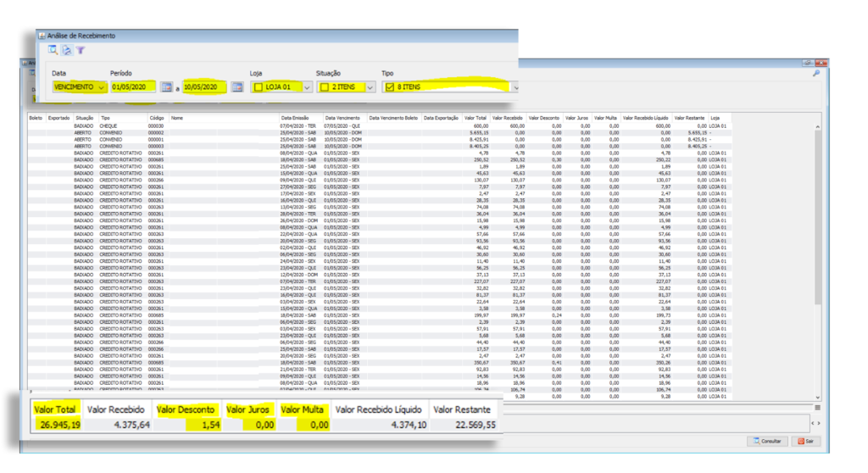
Task: Click the purple filter funnel icon
Action: pyautogui.click(x=81, y=50)
